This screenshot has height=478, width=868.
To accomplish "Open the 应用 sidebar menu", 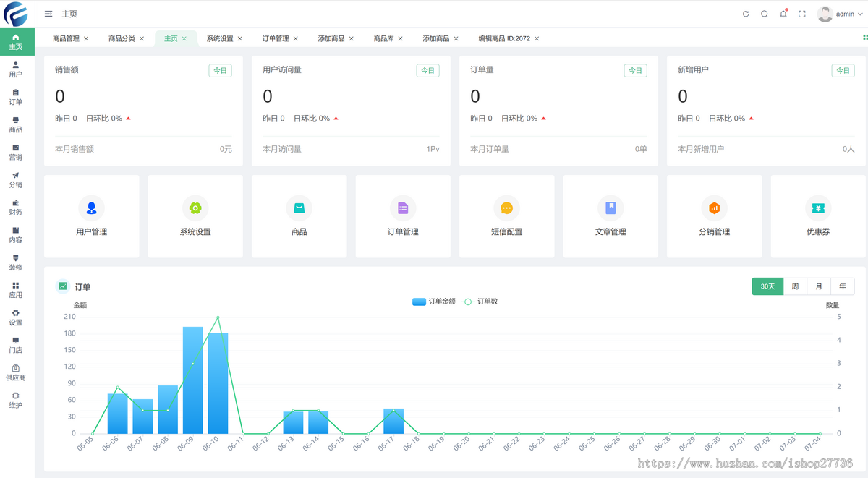I will [x=16, y=290].
